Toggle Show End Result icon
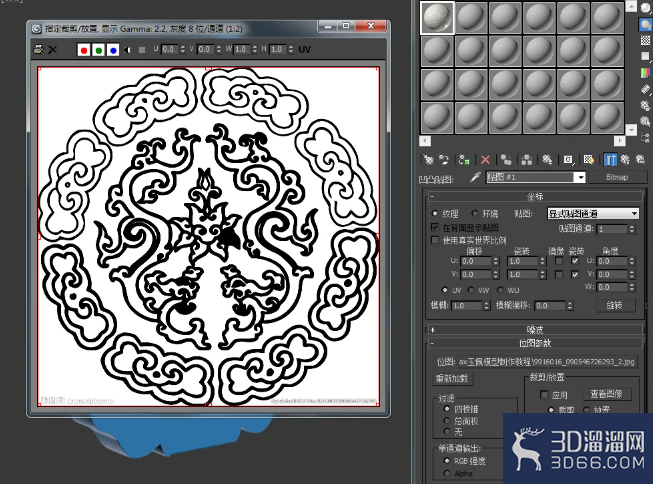This screenshot has width=653, height=484. [x=610, y=160]
